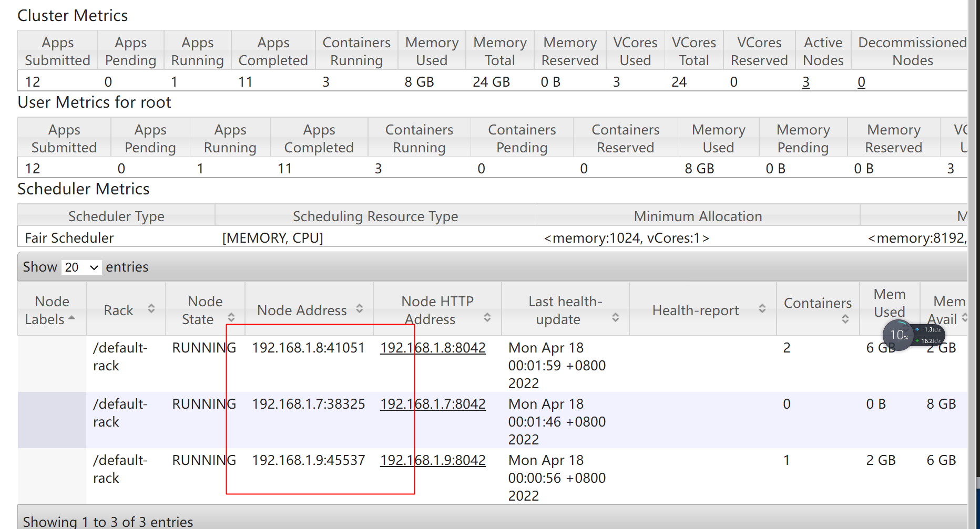Click the Health-report header text
The height and width of the screenshot is (529, 980).
696,310
